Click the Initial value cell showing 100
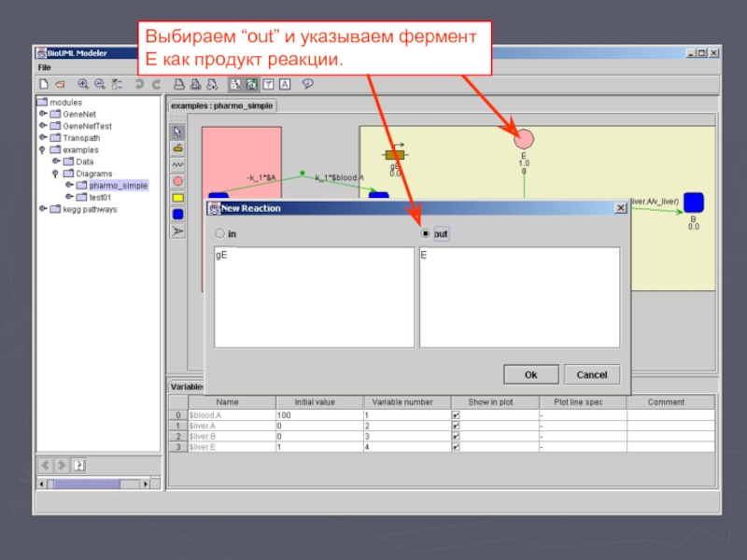 (x=319, y=415)
